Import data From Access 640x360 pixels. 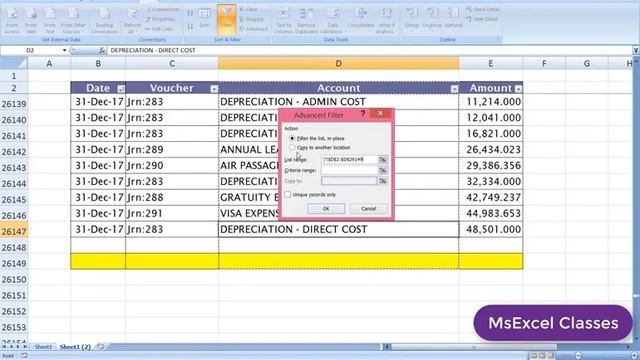click(12, 20)
